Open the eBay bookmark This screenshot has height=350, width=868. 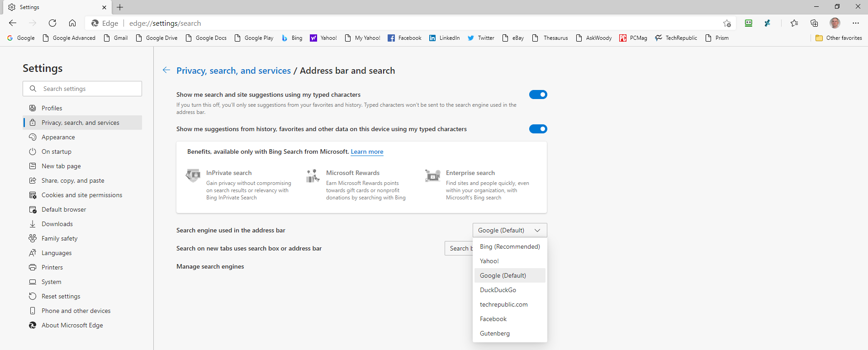coord(513,38)
